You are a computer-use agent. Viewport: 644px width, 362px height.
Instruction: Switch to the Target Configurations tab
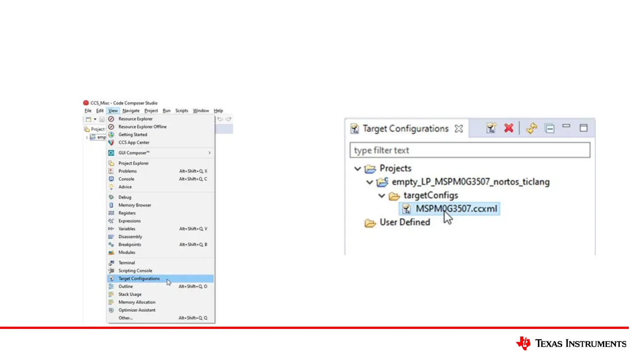tap(405, 129)
